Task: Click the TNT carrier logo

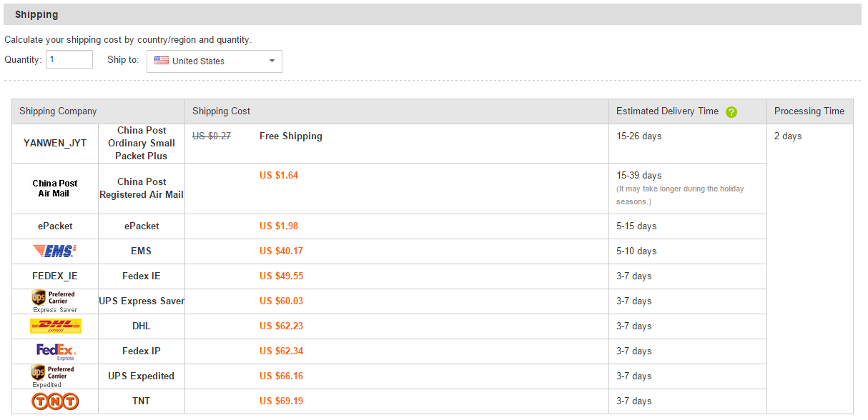Action: coord(55,401)
